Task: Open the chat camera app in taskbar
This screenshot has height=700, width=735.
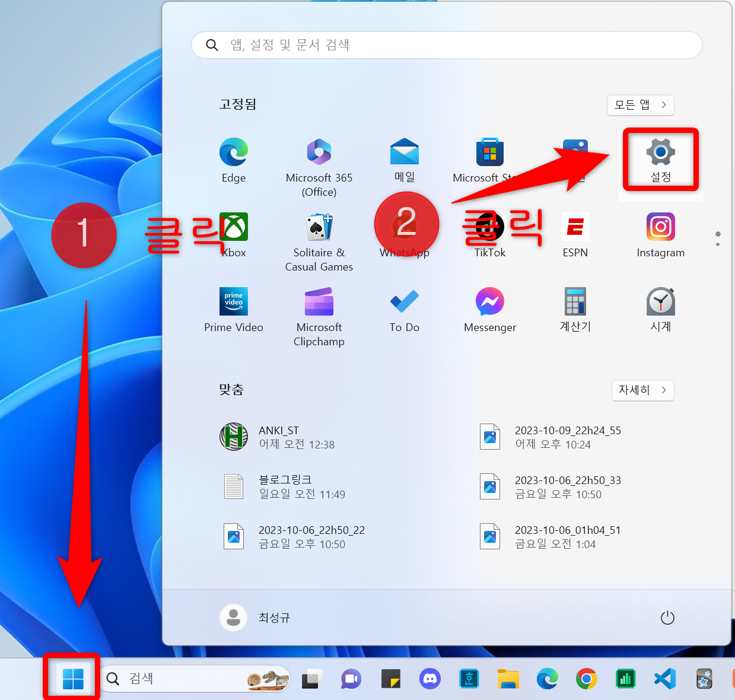Action: click(x=351, y=679)
